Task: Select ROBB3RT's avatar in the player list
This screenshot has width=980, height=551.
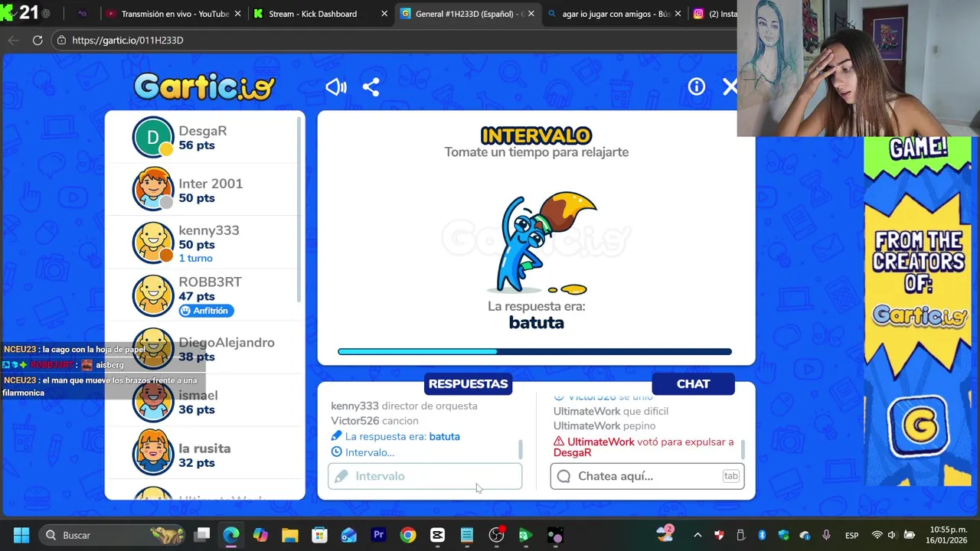Action: pyautogui.click(x=153, y=295)
